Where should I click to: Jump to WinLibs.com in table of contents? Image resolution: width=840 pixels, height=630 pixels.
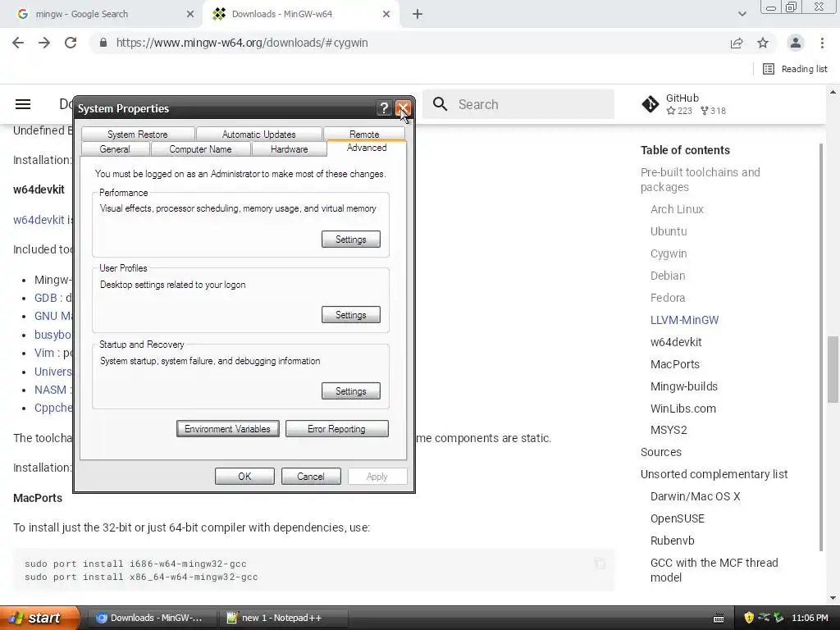pos(683,409)
